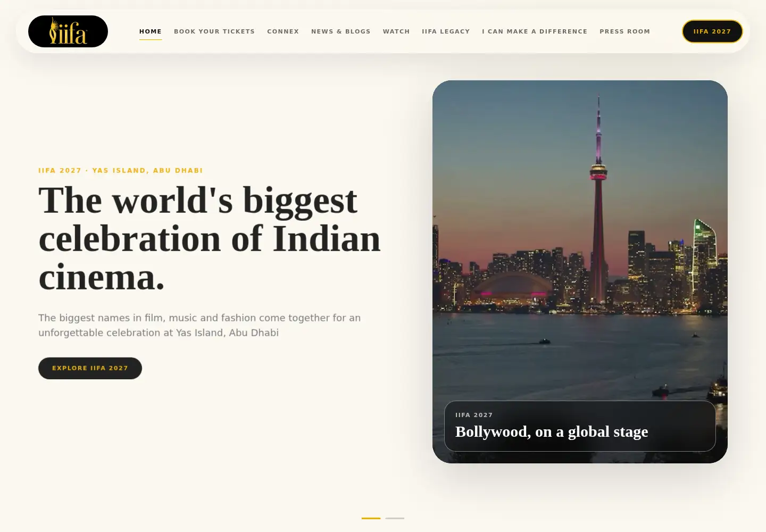The height and width of the screenshot is (532, 766).
Task: Open the Home nav item
Action: pyautogui.click(x=151, y=31)
